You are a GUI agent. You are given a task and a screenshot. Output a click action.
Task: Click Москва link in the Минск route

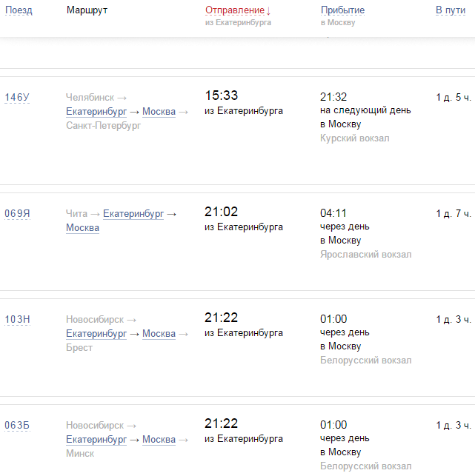click(x=159, y=440)
